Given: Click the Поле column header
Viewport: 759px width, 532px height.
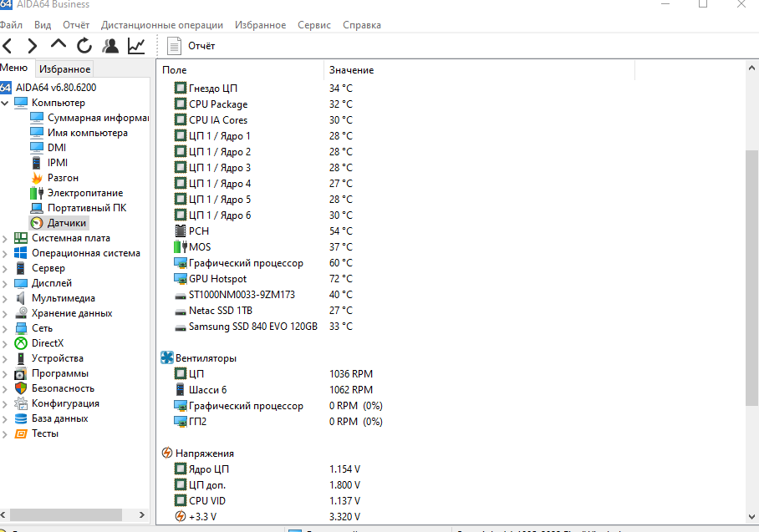Looking at the screenshot, I should 174,70.
